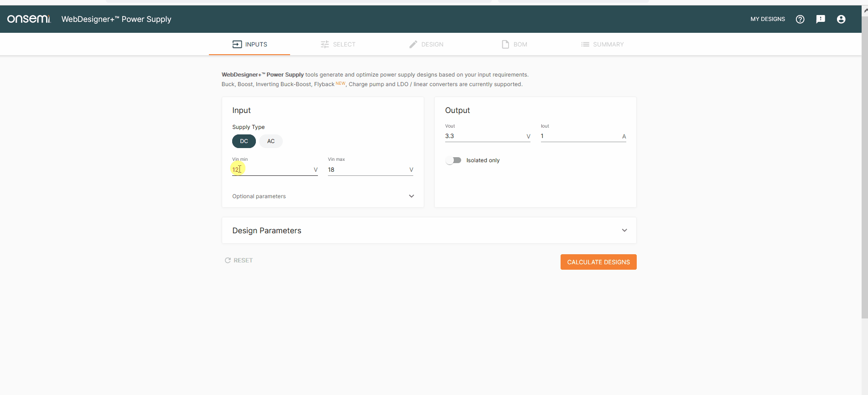
Task: Expand the Design Parameters panel
Action: pyautogui.click(x=624, y=231)
